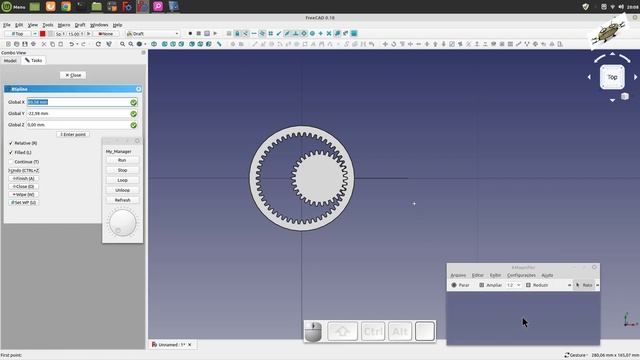Click the save document toolbar icon
This screenshot has width=640, height=360.
pyautogui.click(x=25, y=44)
